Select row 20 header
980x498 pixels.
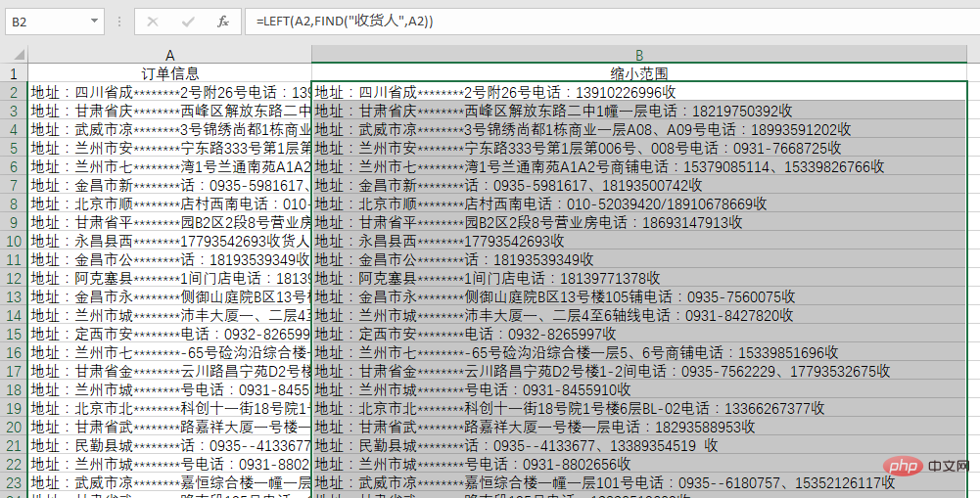14,427
